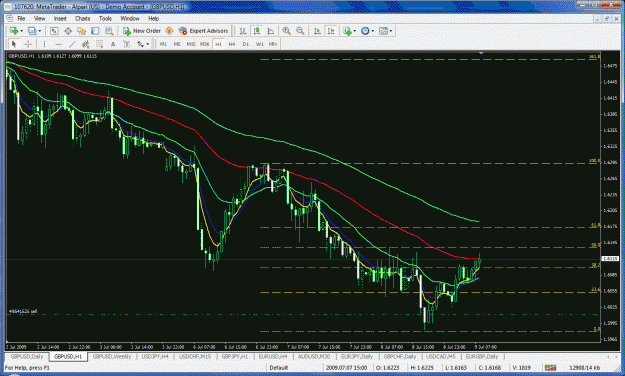Open the Indicators list button
Screen dimensions: 625x376
pyautogui.click(x=348, y=31)
